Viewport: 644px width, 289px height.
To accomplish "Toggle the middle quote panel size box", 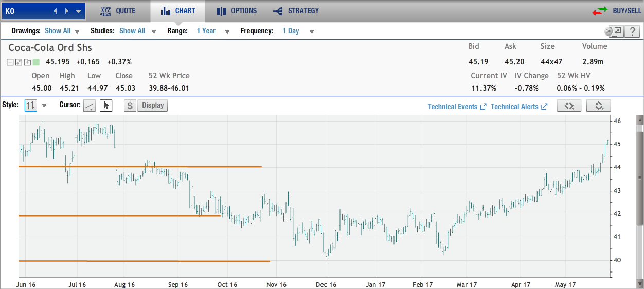I will click(19, 62).
